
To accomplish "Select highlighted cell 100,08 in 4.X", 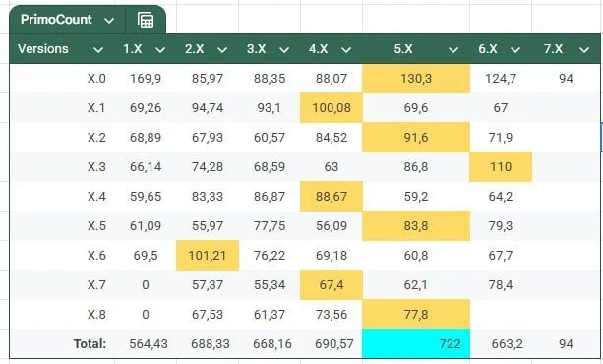I will click(x=332, y=108).
